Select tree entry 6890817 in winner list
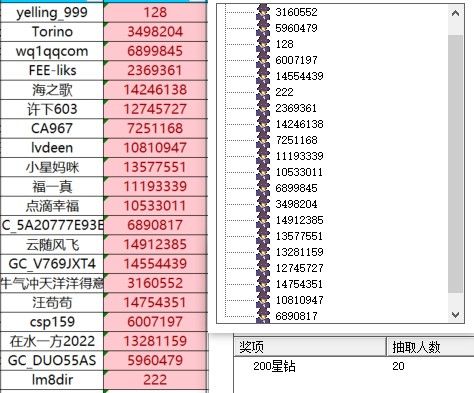 (x=296, y=316)
